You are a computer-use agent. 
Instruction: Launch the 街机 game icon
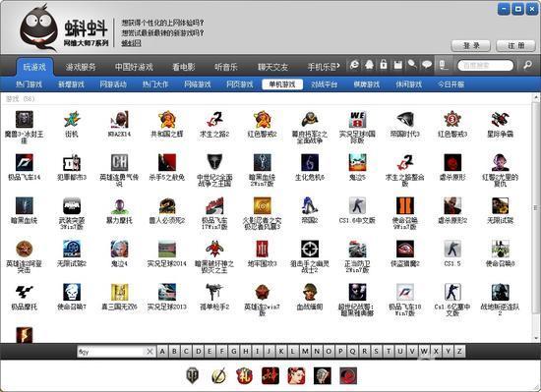(x=72, y=120)
